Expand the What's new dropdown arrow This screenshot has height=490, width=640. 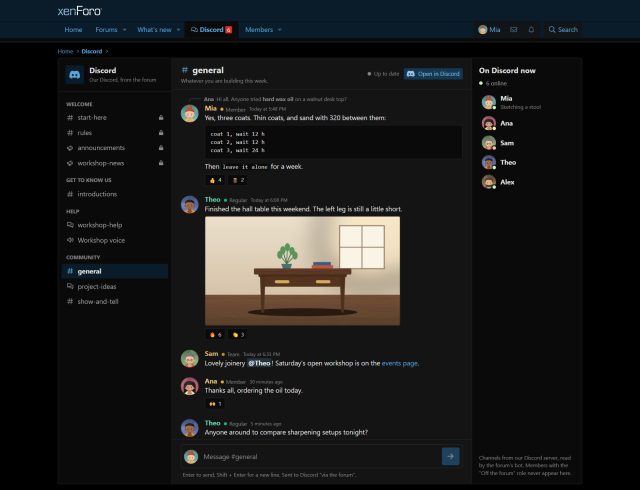click(x=178, y=29)
